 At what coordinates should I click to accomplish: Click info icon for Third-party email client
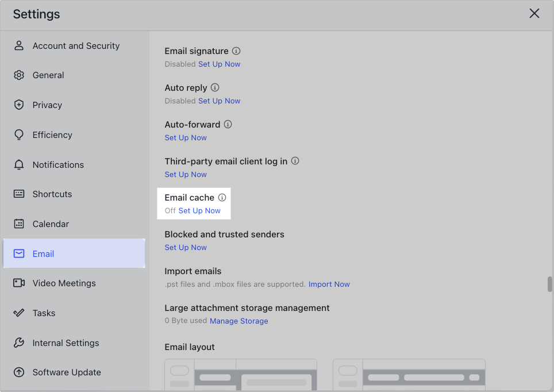(295, 161)
